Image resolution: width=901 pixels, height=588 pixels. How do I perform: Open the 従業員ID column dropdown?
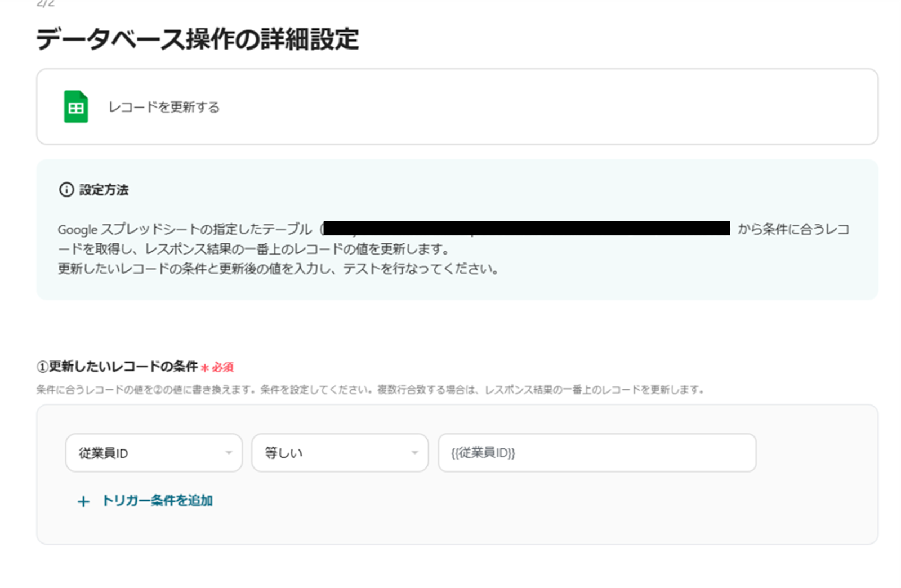(x=154, y=453)
